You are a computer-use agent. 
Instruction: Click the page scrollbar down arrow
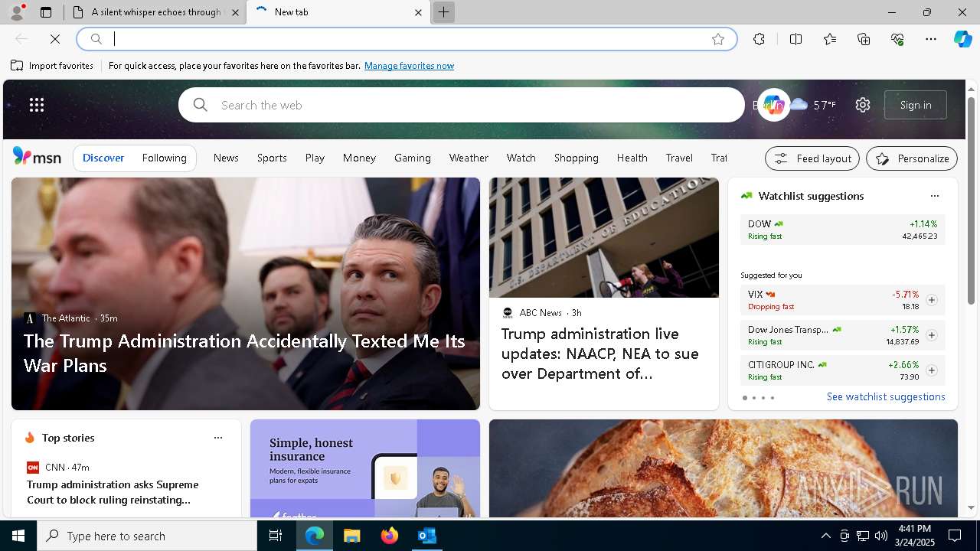point(971,507)
